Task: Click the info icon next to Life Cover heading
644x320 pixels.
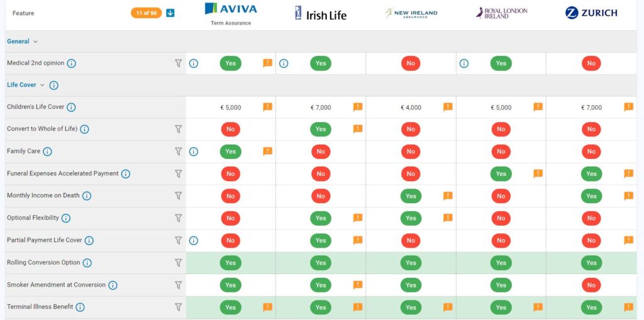Action: pyautogui.click(x=53, y=86)
